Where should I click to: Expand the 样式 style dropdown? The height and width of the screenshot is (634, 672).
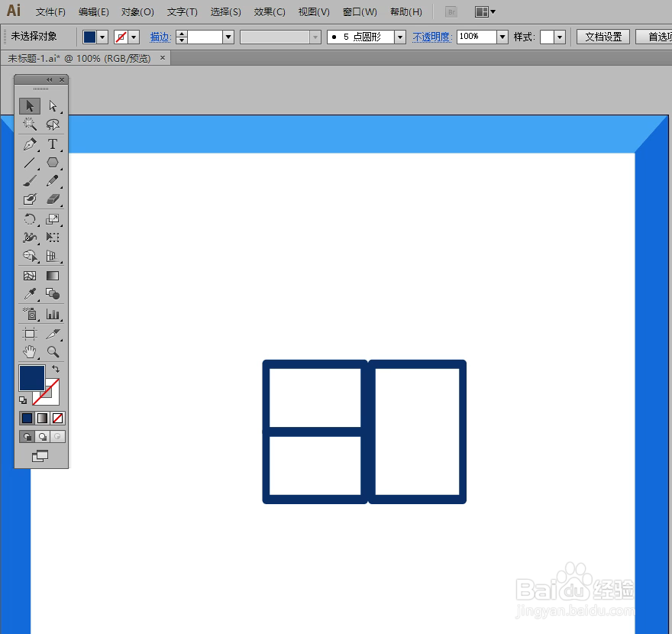click(559, 37)
